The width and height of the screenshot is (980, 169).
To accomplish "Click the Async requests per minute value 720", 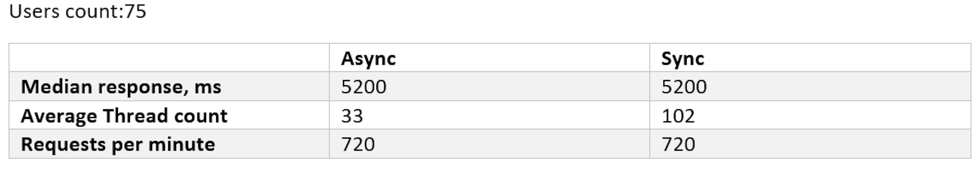I will (x=358, y=145).
